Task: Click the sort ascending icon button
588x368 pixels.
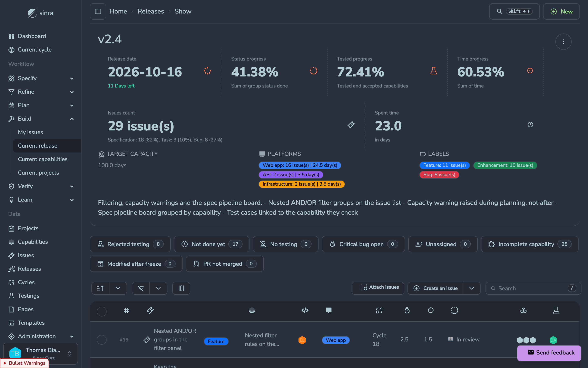Action: pos(100,288)
